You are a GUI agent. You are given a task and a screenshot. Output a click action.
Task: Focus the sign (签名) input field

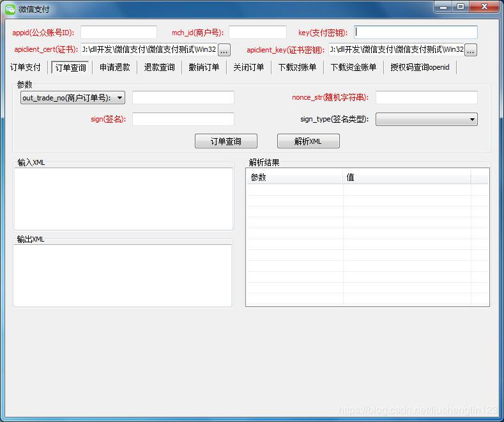(183, 119)
